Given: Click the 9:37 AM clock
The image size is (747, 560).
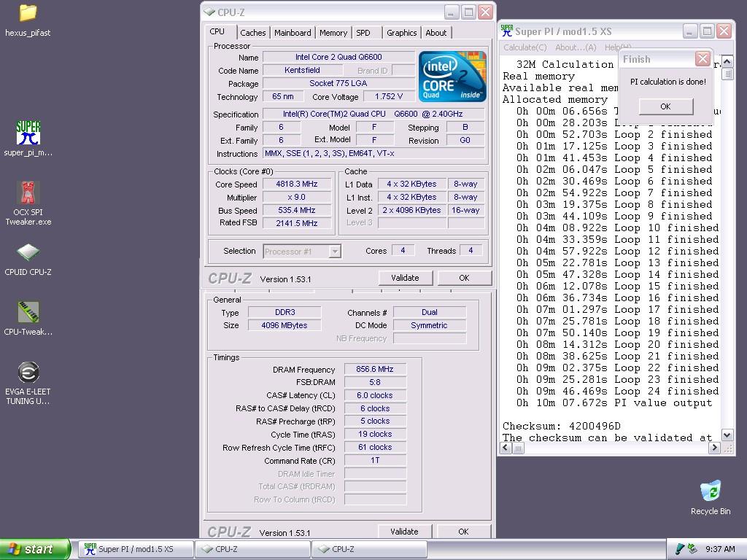Looking at the screenshot, I should [720, 549].
